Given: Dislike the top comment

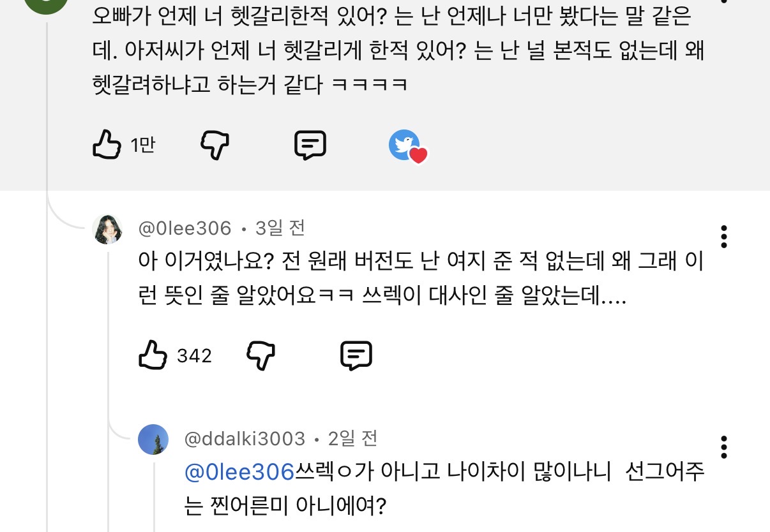Looking at the screenshot, I should (215, 145).
